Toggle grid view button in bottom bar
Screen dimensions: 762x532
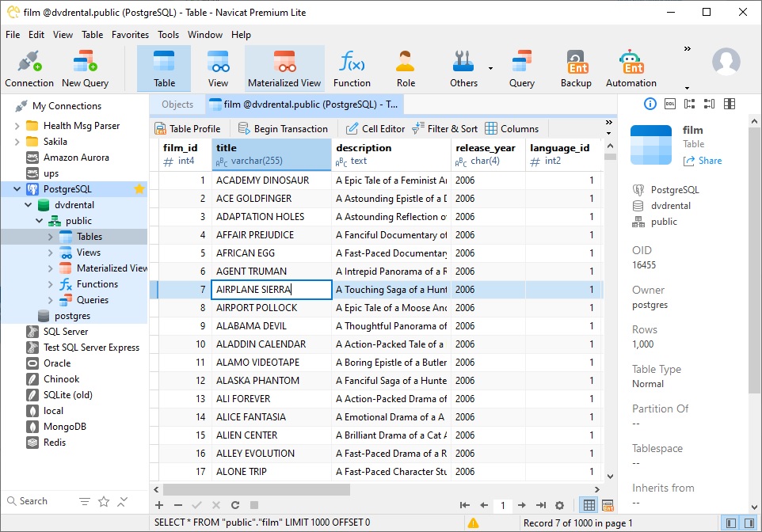click(x=589, y=505)
